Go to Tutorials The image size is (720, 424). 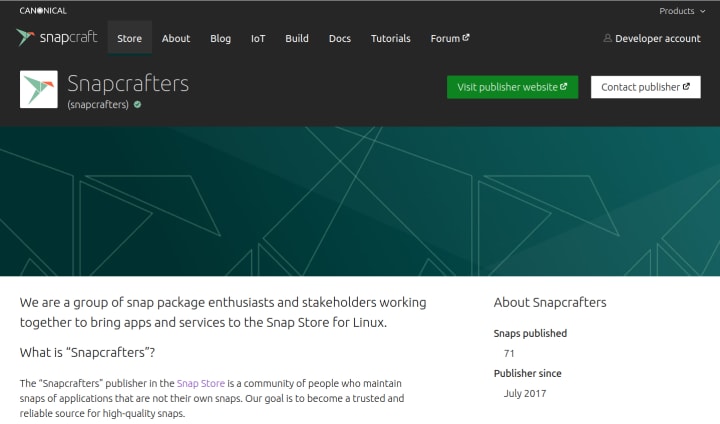391,38
